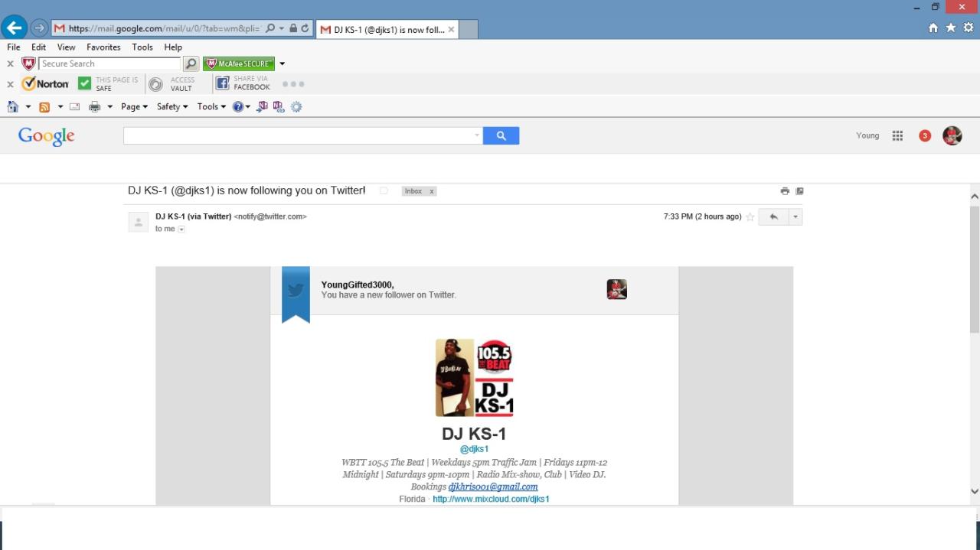
Task: Click the OneNote Linked Notes icon
Action: (x=279, y=107)
